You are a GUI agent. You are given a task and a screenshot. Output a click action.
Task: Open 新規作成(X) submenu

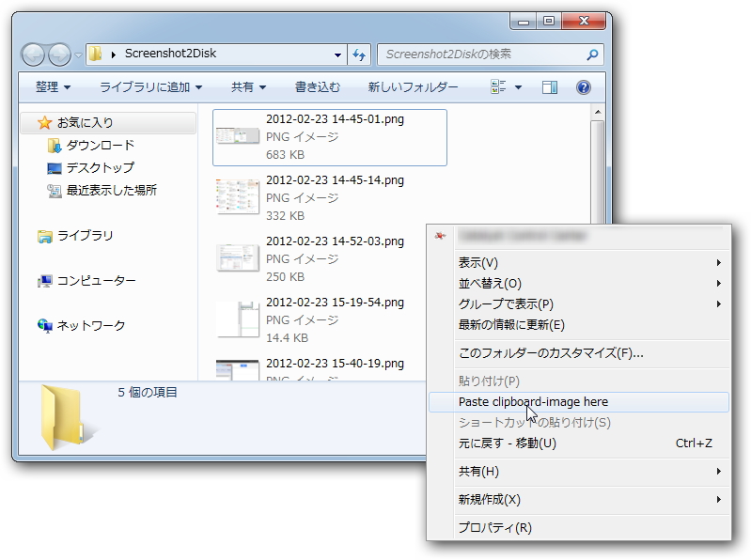(579, 500)
